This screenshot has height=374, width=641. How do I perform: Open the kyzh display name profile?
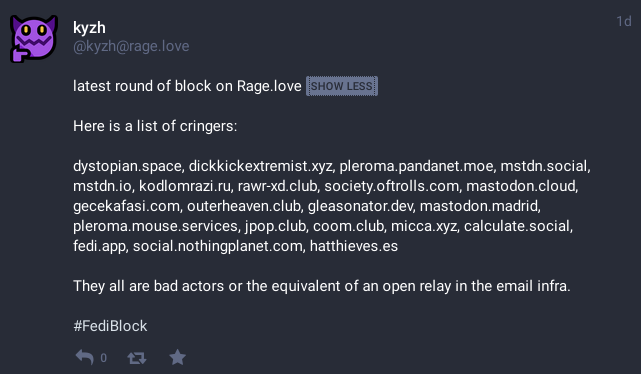pos(89,28)
